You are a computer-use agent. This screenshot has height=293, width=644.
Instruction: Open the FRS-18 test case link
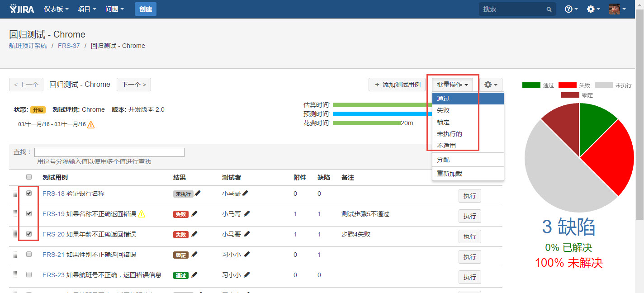point(53,194)
